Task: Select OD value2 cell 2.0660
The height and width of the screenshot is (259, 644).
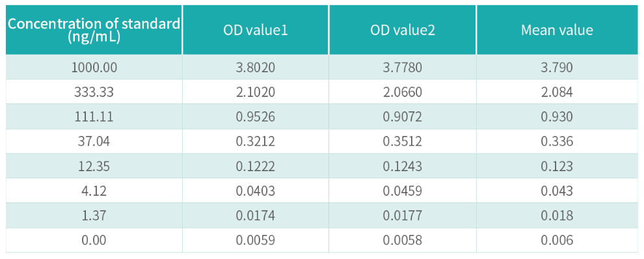Action: point(403,92)
